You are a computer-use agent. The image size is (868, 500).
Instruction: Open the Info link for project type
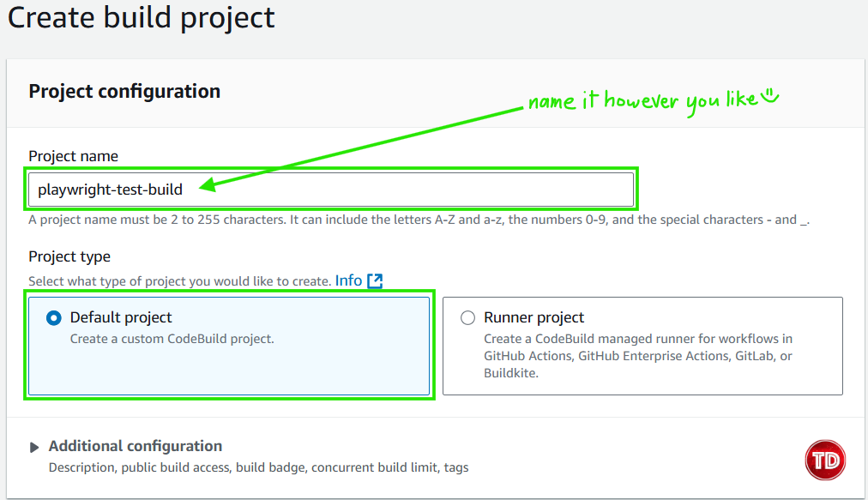pos(348,280)
